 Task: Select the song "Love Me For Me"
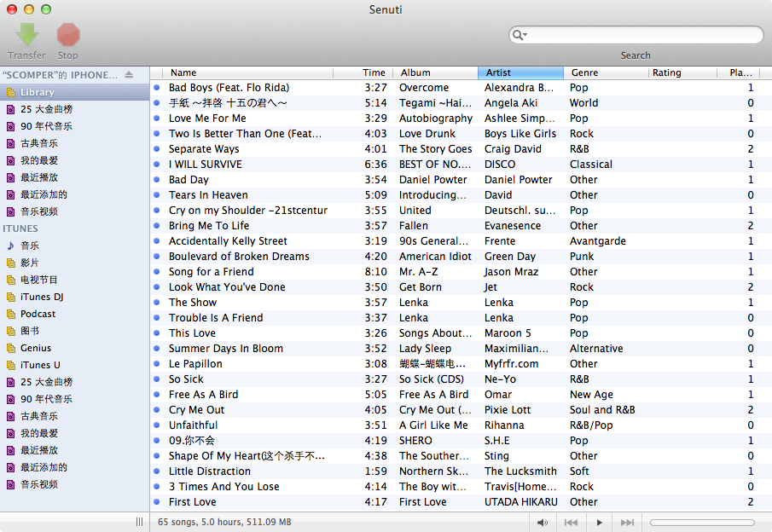(207, 119)
